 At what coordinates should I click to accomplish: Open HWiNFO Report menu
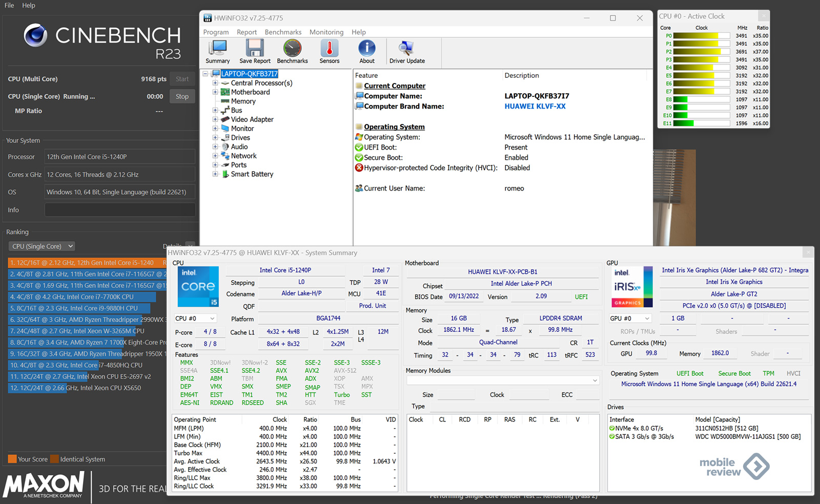(247, 32)
